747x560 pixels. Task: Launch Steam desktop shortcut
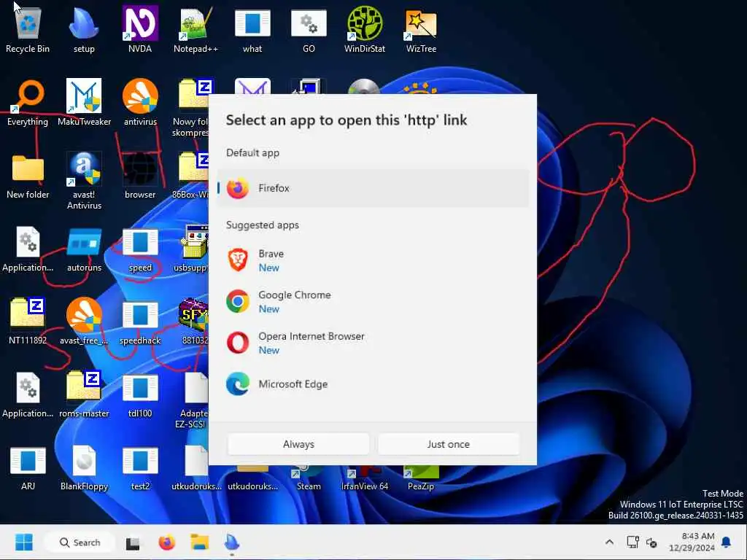pyautogui.click(x=309, y=478)
